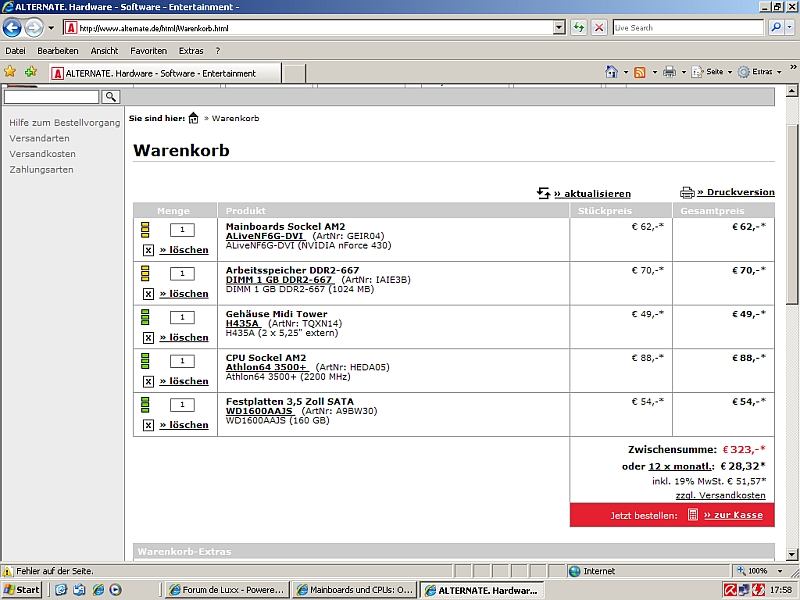This screenshot has height=600, width=800.
Task: Open the Extras tools toolbar menu
Action: tap(760, 72)
